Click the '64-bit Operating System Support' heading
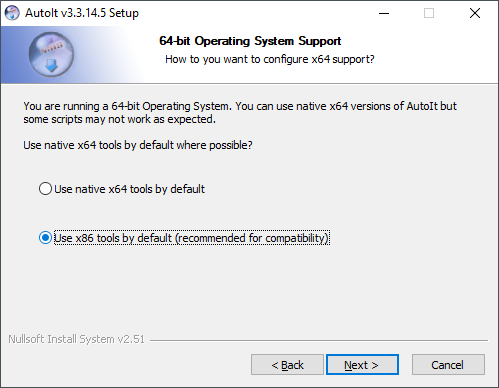Viewport: 499px width, 388px height. pyautogui.click(x=250, y=41)
